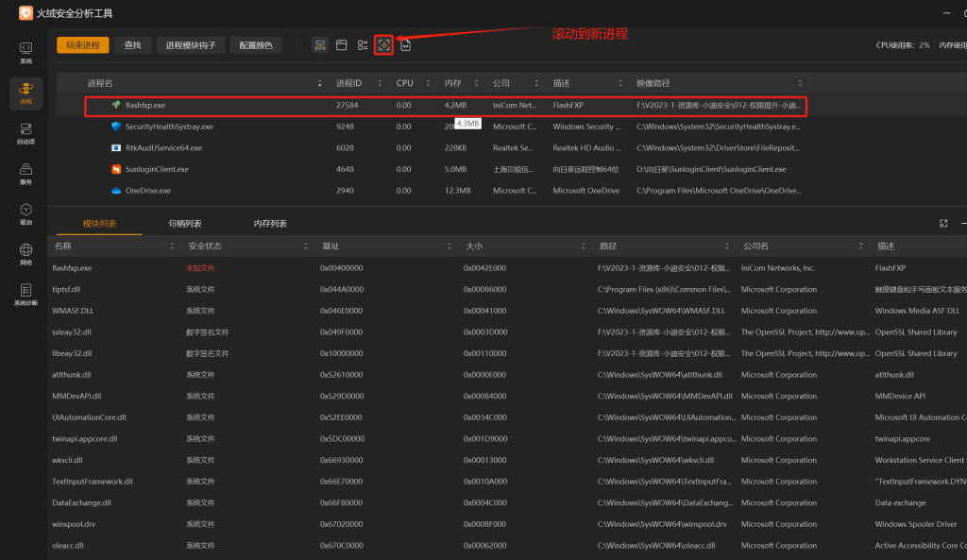Click the 查找 button
Image resolution: width=967 pixels, height=560 pixels.
132,45
